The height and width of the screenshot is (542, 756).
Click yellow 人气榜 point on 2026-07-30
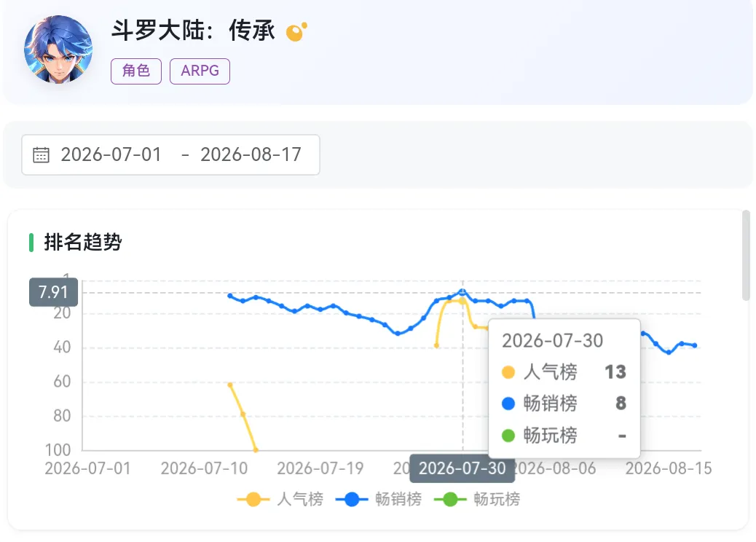click(462, 301)
